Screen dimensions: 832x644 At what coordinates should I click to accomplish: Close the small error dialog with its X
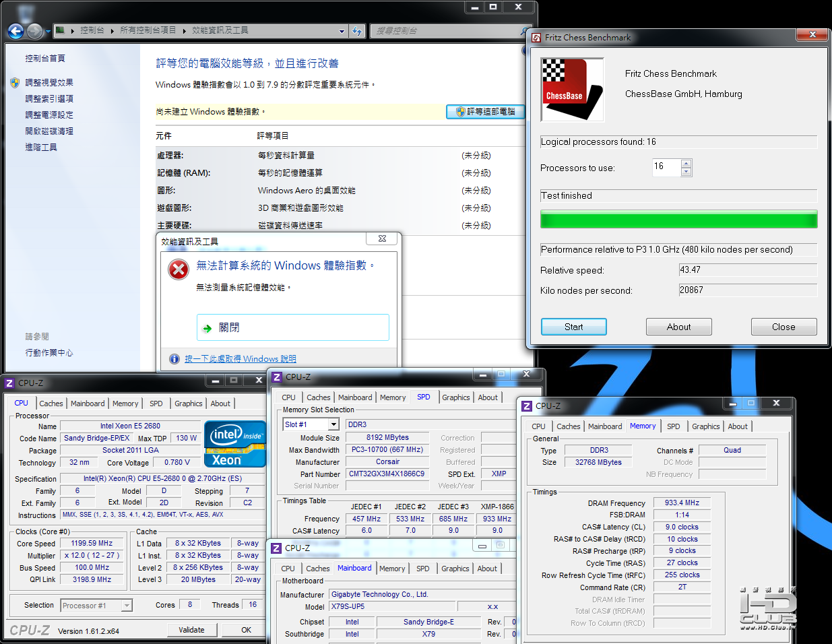point(382,238)
